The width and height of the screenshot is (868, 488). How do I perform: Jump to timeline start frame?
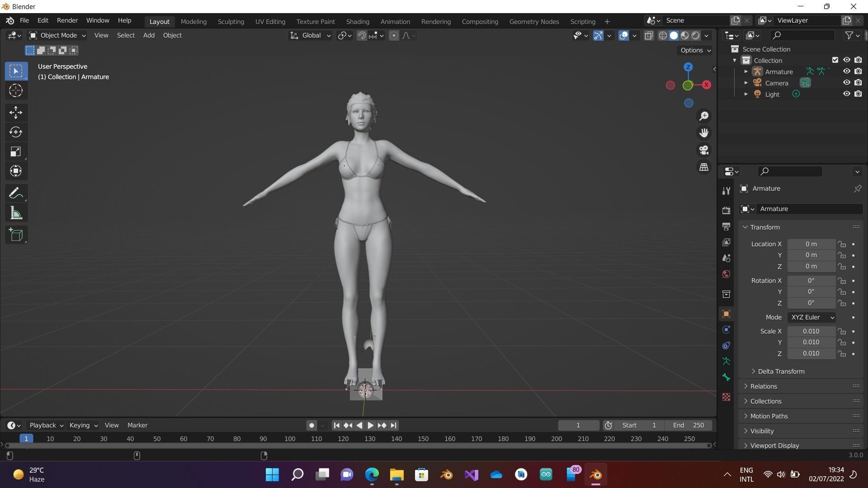pyautogui.click(x=336, y=426)
